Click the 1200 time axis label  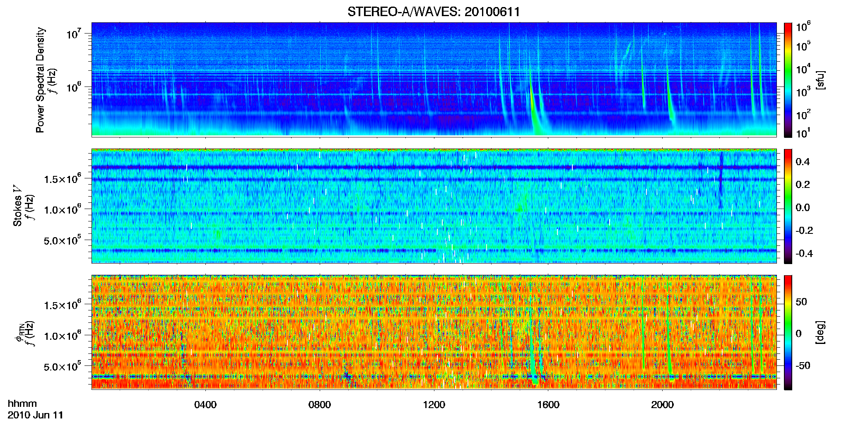click(434, 405)
